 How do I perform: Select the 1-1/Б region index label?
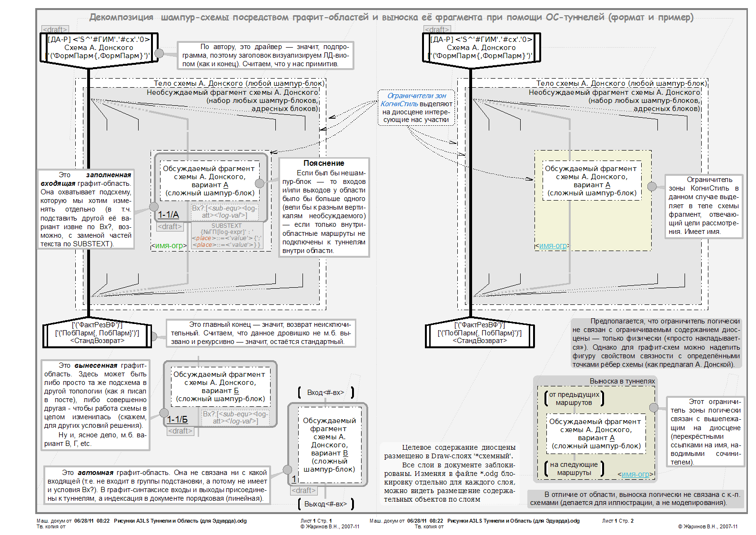click(x=178, y=419)
